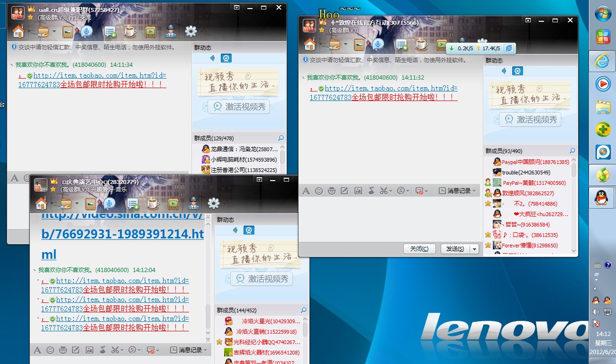Open send options arrow beside 发送(S)
Screen dimensions: 616x364
(x=475, y=249)
